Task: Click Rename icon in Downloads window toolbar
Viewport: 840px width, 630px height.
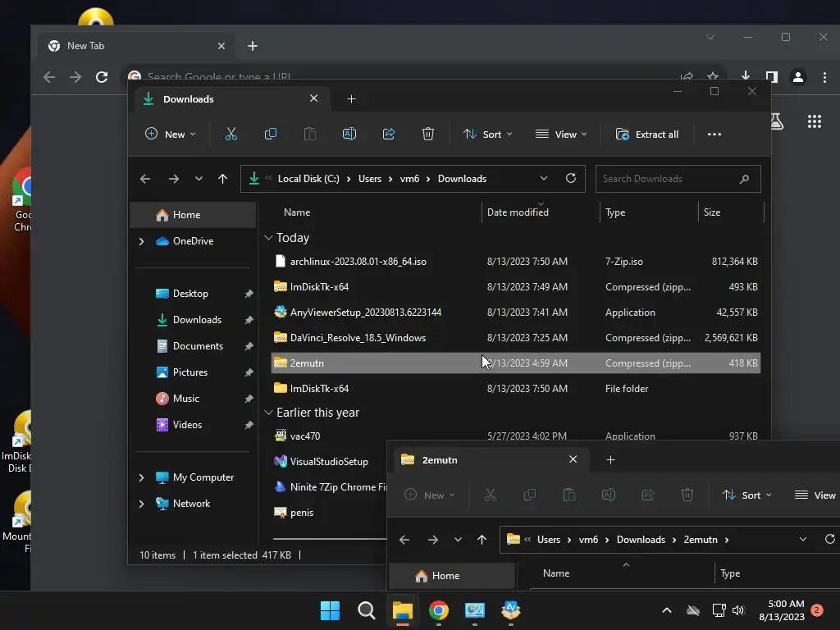Action: click(349, 134)
